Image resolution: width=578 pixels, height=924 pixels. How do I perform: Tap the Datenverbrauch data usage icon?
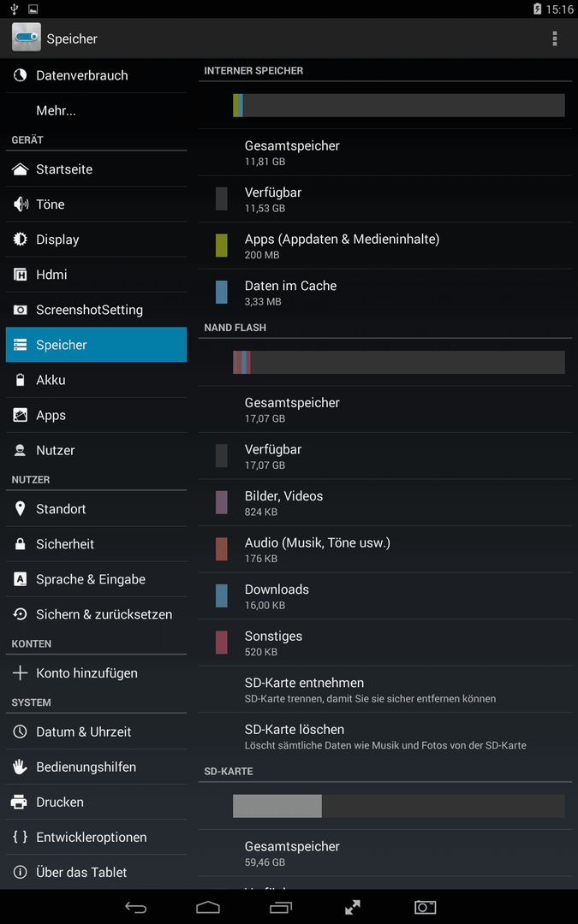coord(20,75)
